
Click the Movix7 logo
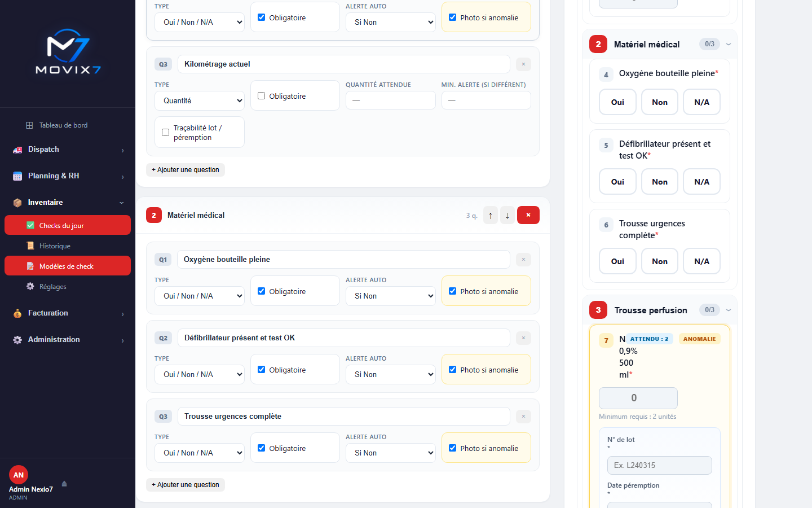coord(68,52)
